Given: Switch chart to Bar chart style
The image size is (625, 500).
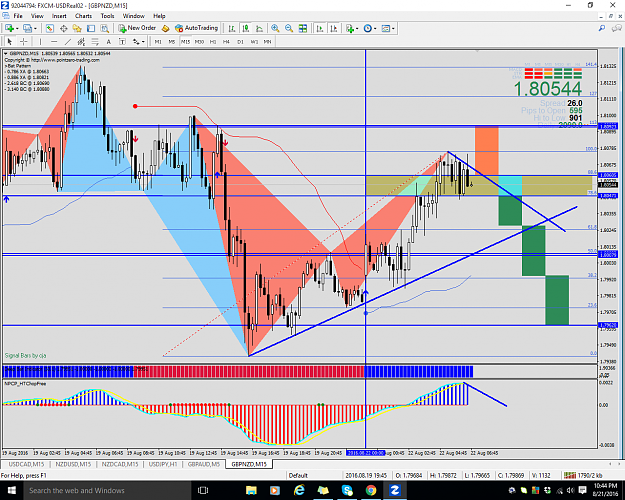Looking at the screenshot, I should 232,28.
